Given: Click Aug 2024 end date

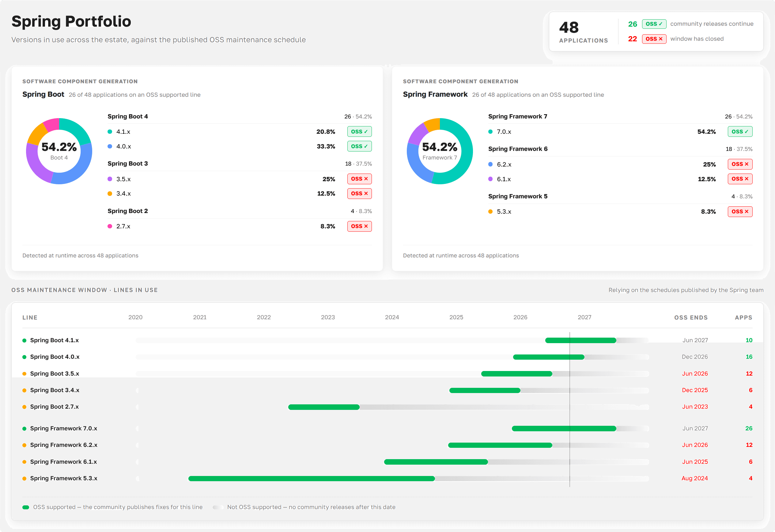Looking at the screenshot, I should click(694, 478).
